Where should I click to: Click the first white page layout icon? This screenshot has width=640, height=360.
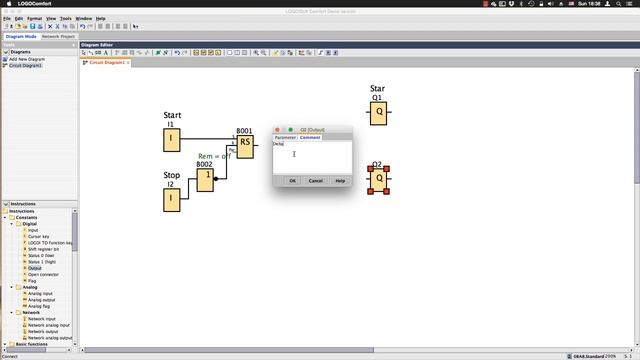tap(229, 53)
